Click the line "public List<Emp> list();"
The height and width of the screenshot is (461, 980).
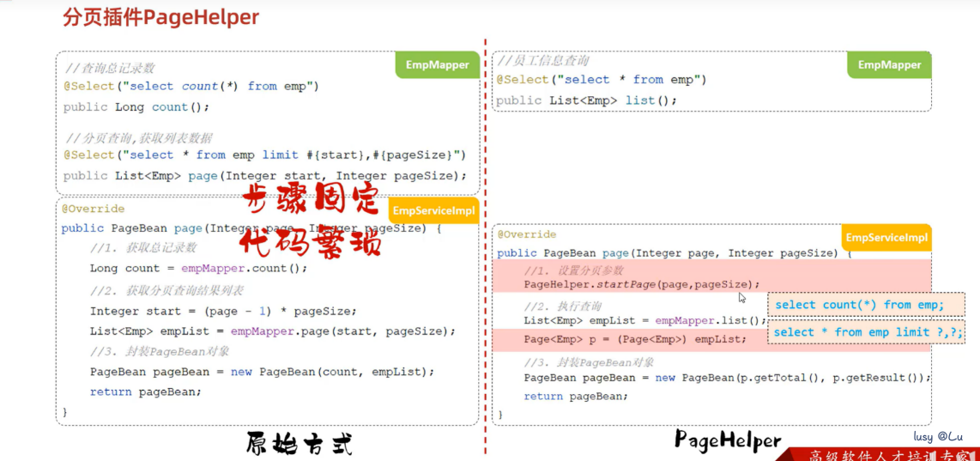click(587, 100)
